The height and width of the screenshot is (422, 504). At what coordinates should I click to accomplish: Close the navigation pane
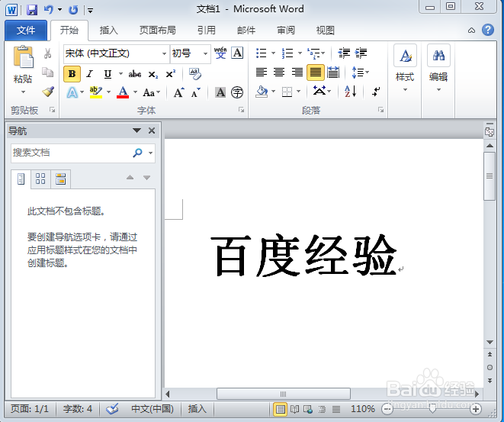[x=152, y=130]
